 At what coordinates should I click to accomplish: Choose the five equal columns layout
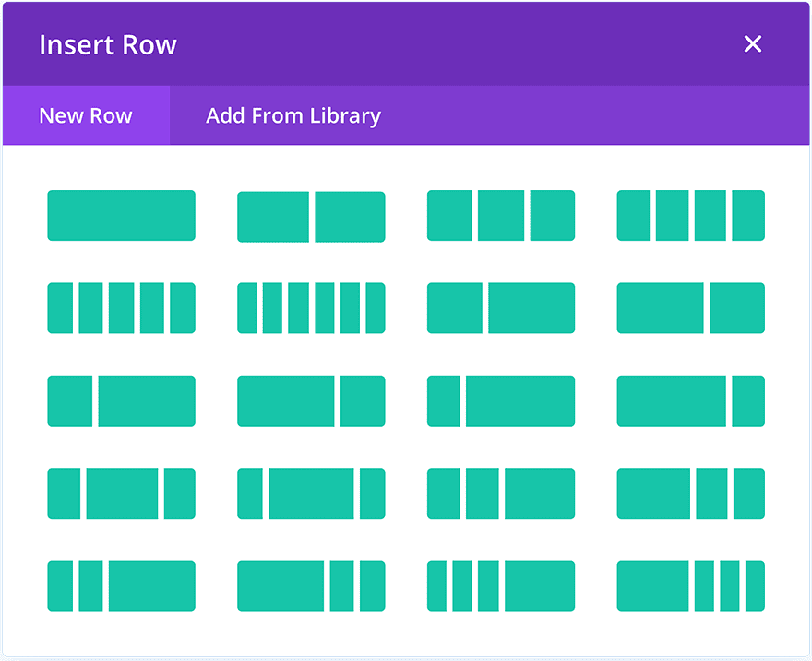click(121, 308)
